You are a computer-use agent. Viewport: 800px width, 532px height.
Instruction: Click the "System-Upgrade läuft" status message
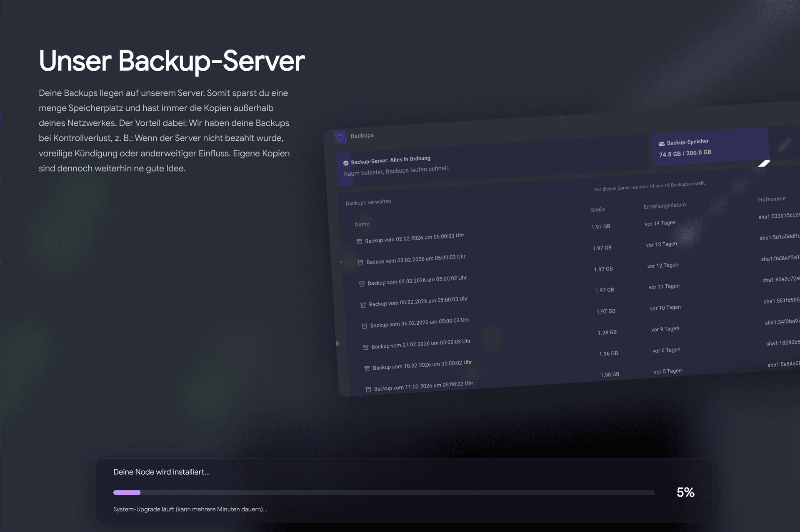[x=190, y=509]
